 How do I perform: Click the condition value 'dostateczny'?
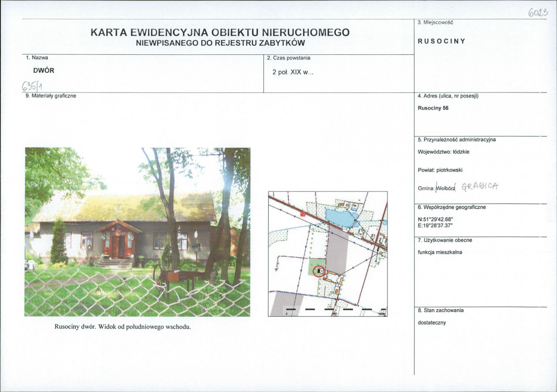pos(432,323)
